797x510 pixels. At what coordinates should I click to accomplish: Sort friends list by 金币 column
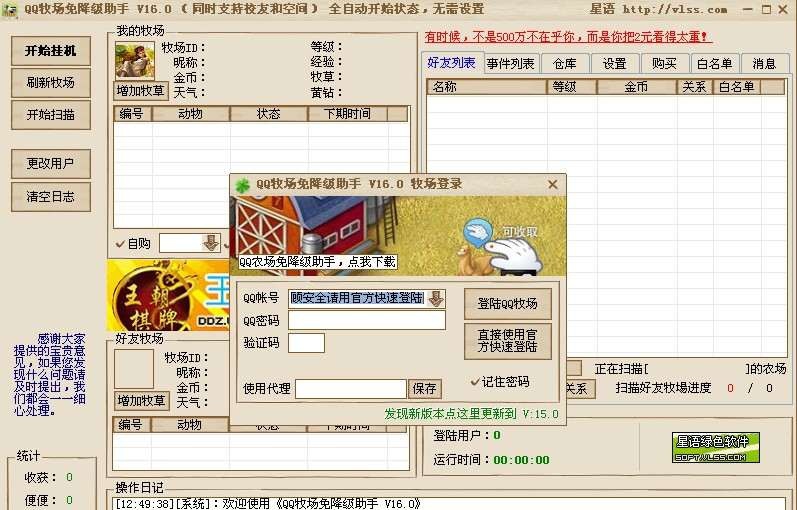tap(637, 87)
